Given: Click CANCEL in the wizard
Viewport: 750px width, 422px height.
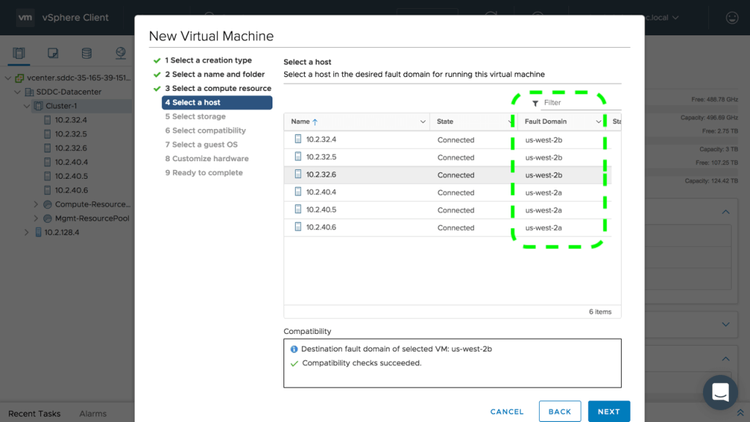Looking at the screenshot, I should point(507,411).
